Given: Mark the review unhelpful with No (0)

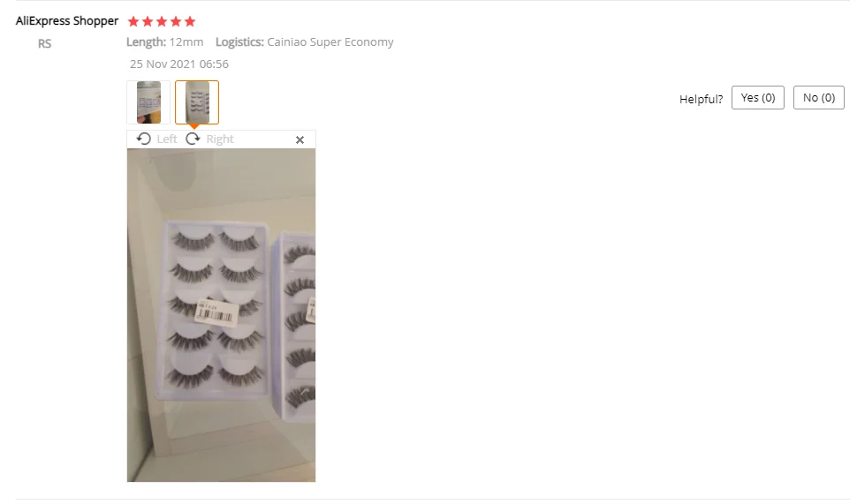Looking at the screenshot, I should tap(818, 98).
